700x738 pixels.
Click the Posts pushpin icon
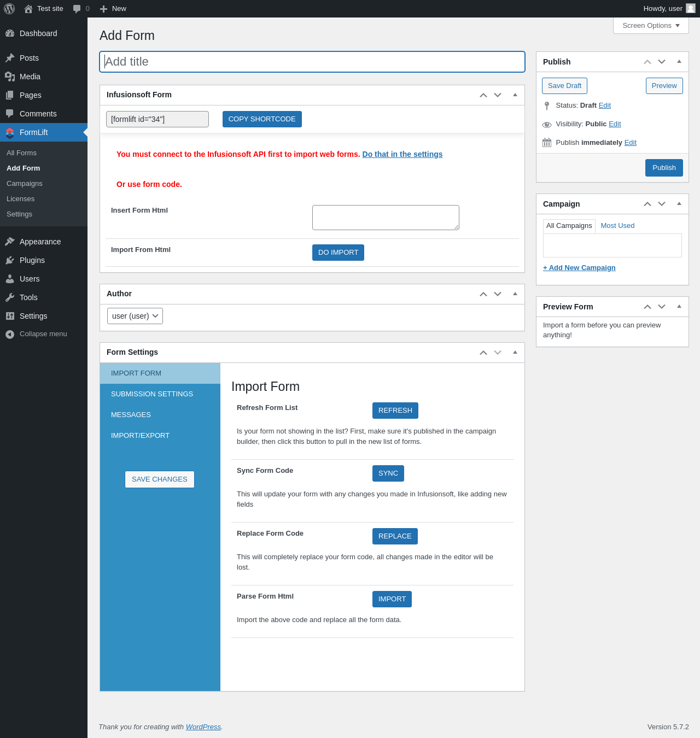point(10,58)
